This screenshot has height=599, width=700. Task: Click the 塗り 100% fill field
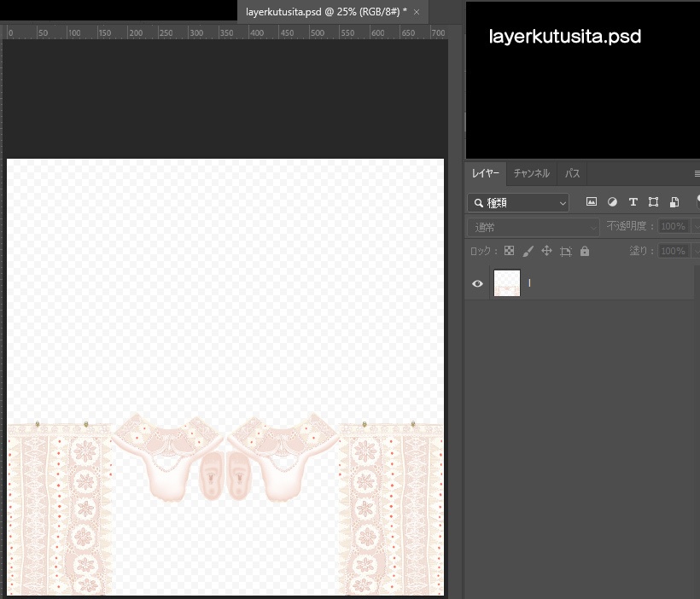click(x=674, y=251)
